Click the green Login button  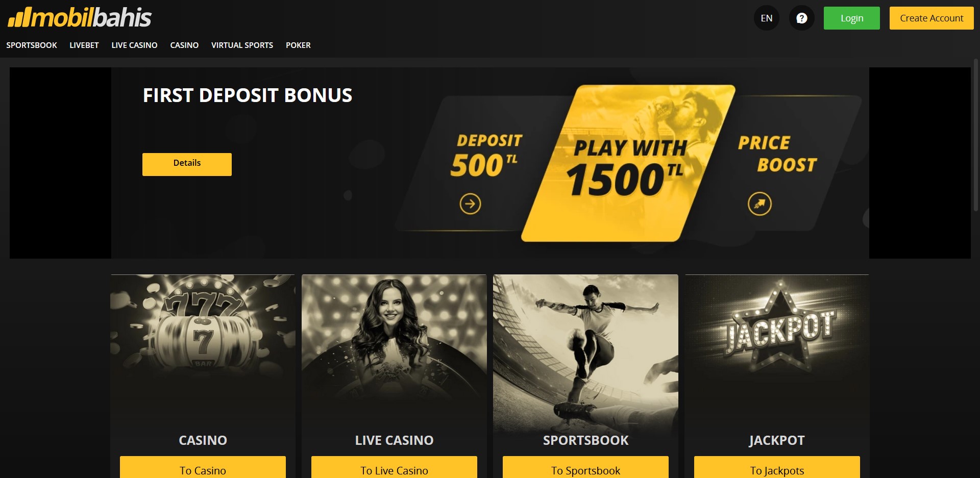pos(851,18)
